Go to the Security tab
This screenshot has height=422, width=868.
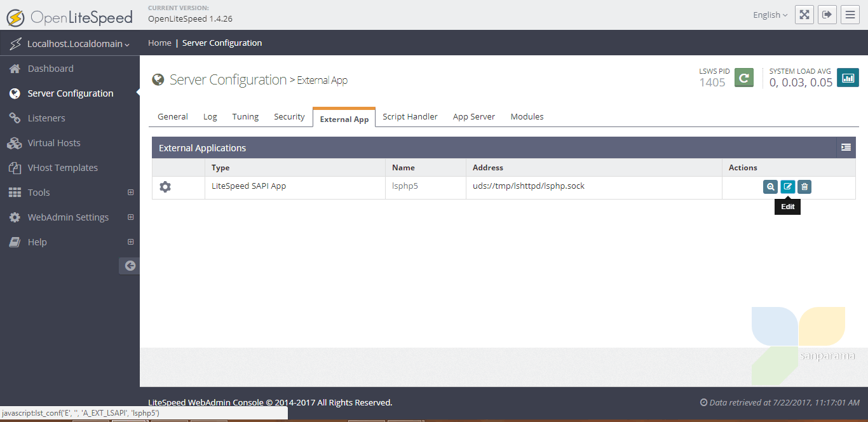(289, 117)
